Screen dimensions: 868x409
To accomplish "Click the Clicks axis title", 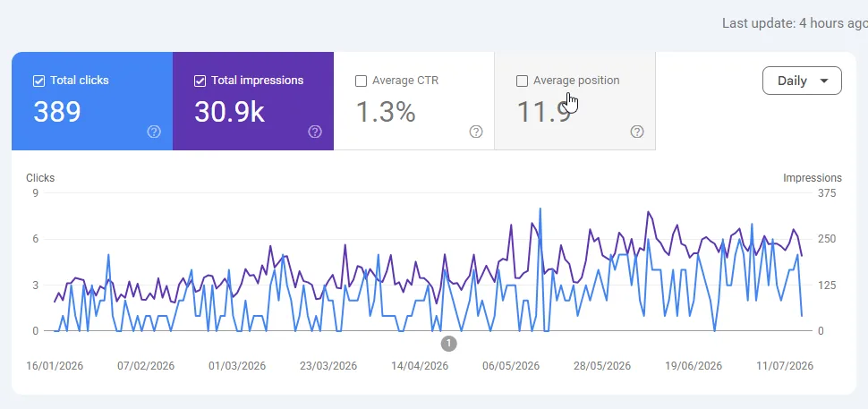I will point(40,178).
